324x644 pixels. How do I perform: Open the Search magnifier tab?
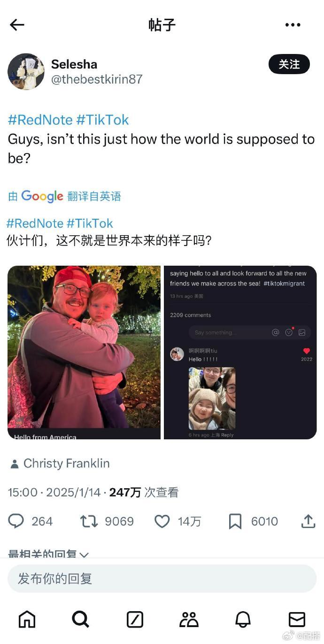tap(81, 619)
